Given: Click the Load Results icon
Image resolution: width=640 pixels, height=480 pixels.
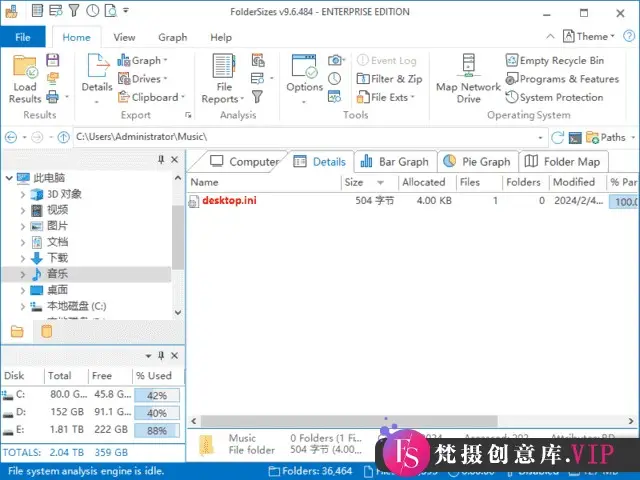Looking at the screenshot, I should click(x=25, y=79).
